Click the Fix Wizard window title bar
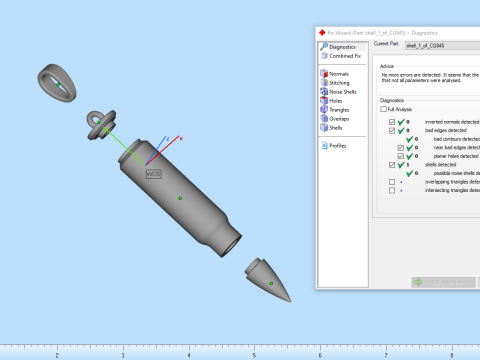Viewport: 480px width, 360px height. coord(398,33)
